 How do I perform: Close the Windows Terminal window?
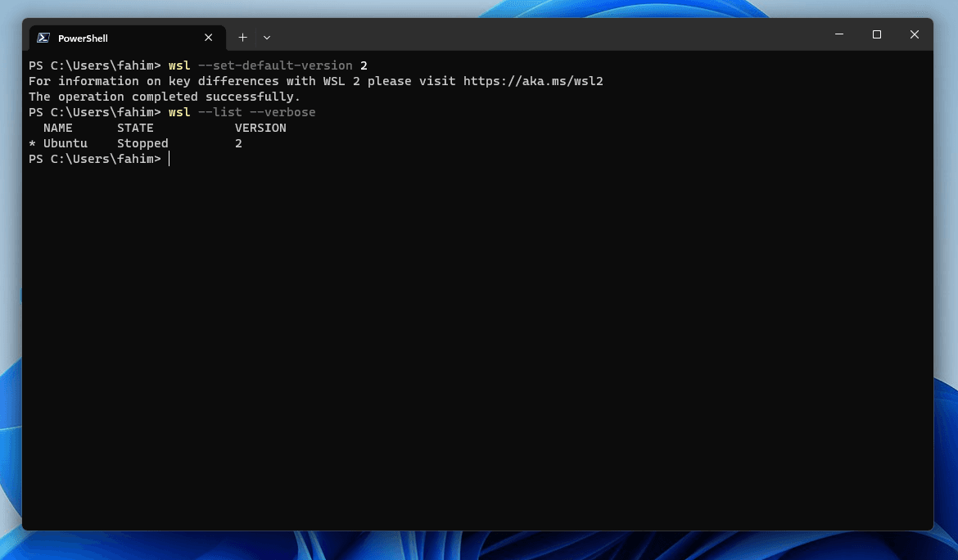pos(914,34)
